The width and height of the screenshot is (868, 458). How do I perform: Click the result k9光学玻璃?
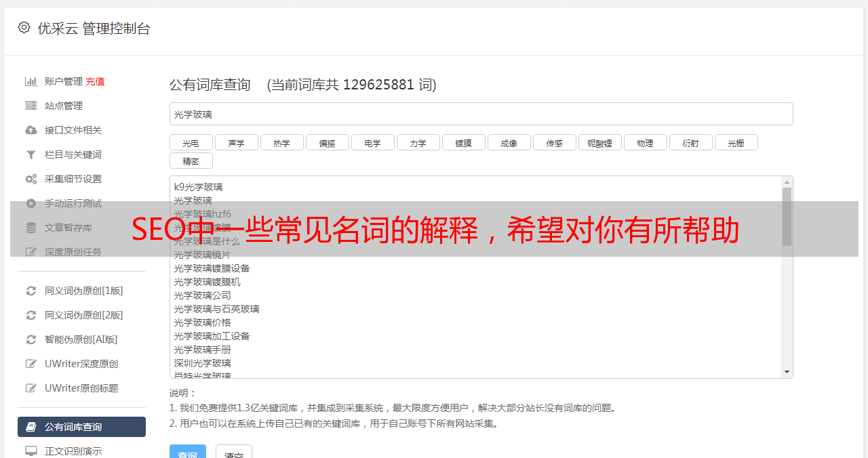click(x=198, y=187)
